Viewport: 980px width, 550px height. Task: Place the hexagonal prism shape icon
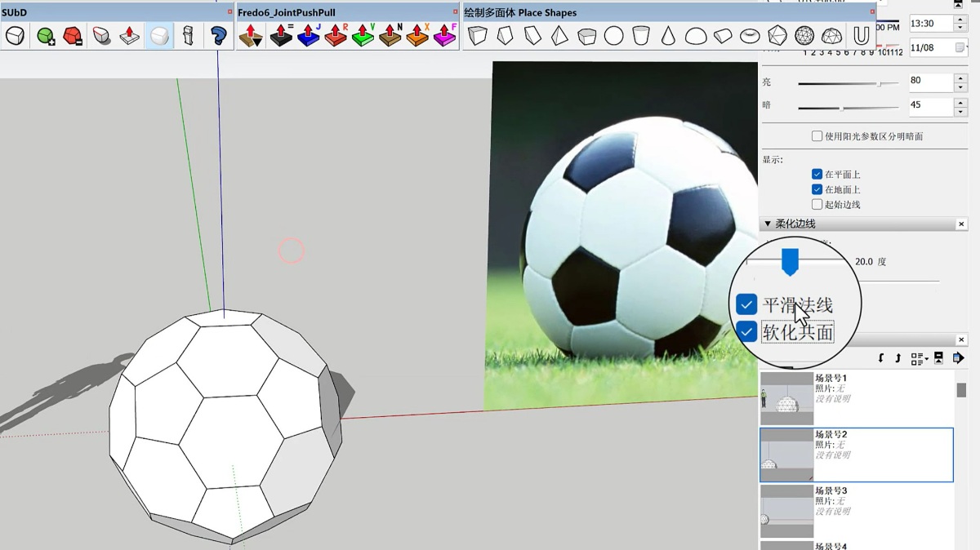[x=586, y=36]
